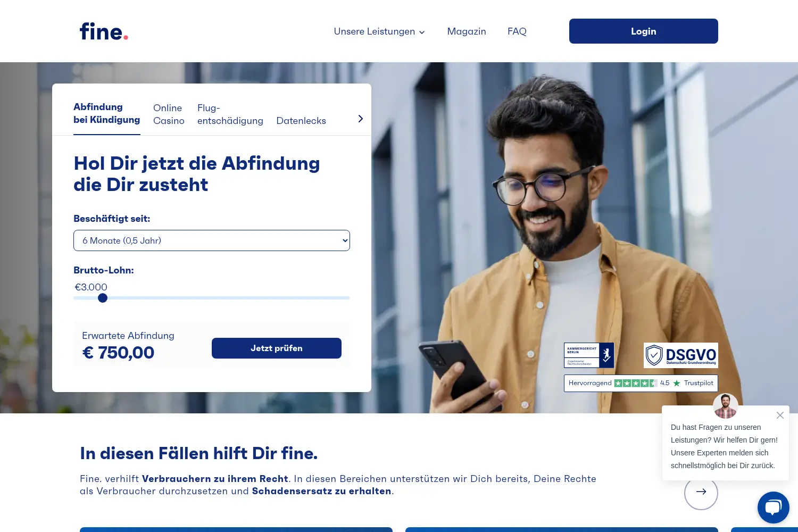798x532 pixels.
Task: Click the support agent avatar
Action: pyautogui.click(x=726, y=406)
